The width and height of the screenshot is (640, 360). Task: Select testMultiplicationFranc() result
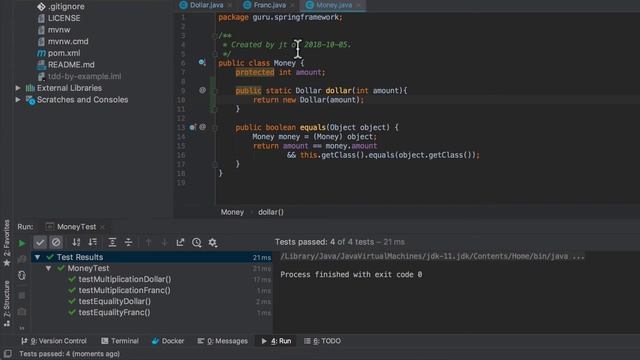tap(124, 290)
